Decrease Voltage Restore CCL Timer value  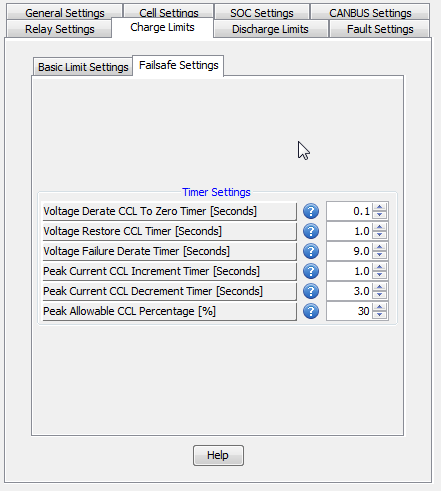[x=379, y=235]
